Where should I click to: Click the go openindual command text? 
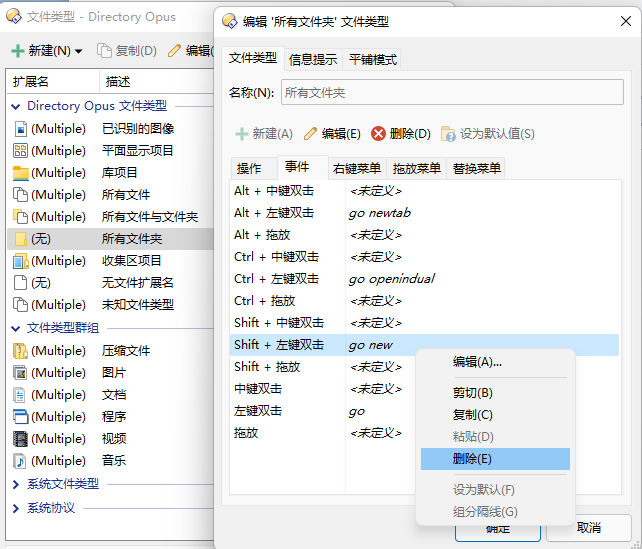(391, 279)
